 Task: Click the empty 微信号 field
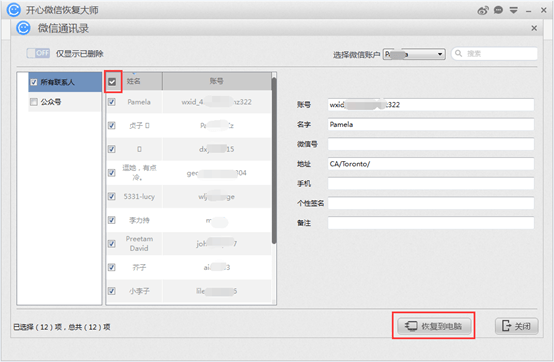click(x=431, y=144)
